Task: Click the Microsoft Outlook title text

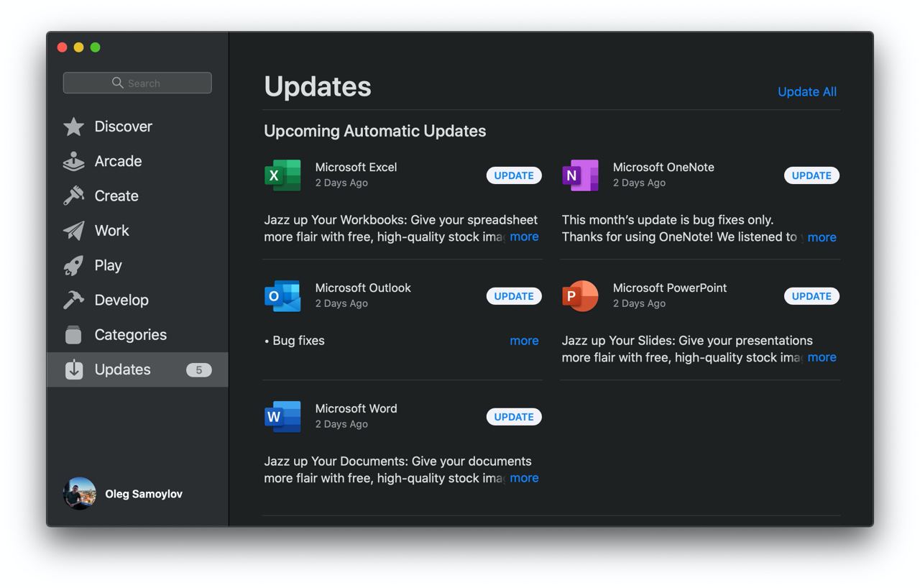Action: pyautogui.click(x=363, y=288)
